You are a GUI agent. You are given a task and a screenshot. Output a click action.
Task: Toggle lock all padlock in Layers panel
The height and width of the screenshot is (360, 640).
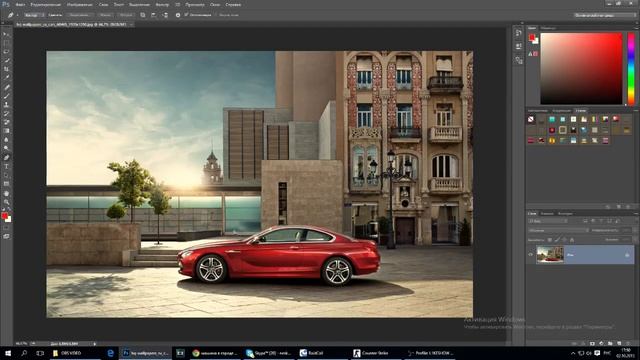point(572,240)
